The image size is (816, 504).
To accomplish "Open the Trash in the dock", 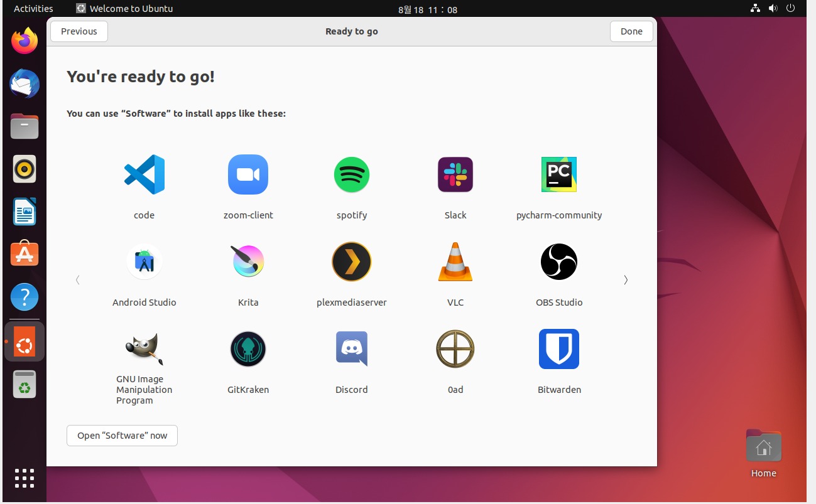I will click(x=24, y=384).
